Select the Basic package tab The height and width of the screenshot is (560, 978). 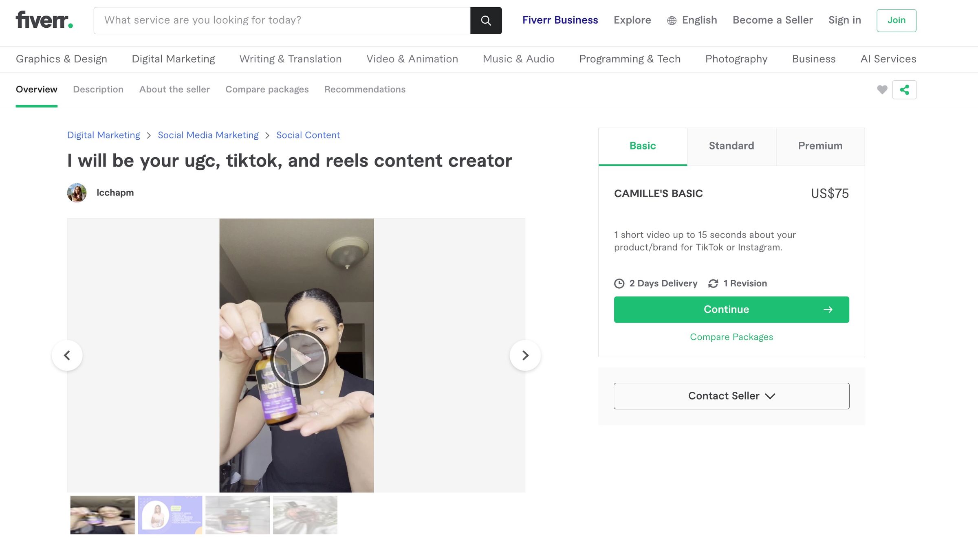pos(642,146)
